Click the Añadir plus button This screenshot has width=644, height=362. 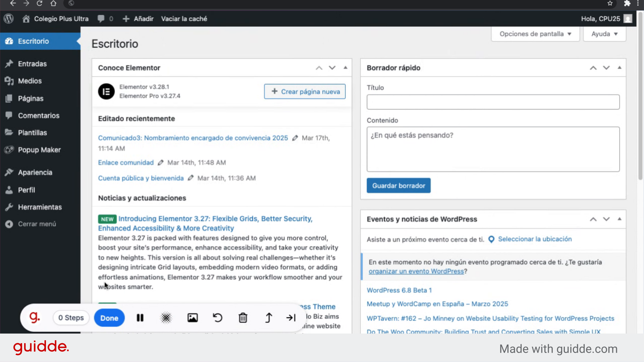pos(138,19)
